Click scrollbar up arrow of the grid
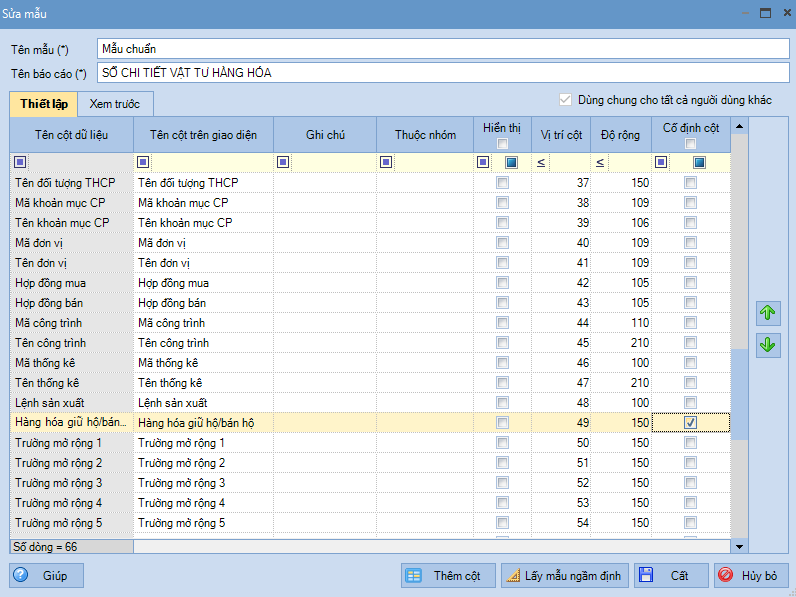 click(739, 126)
